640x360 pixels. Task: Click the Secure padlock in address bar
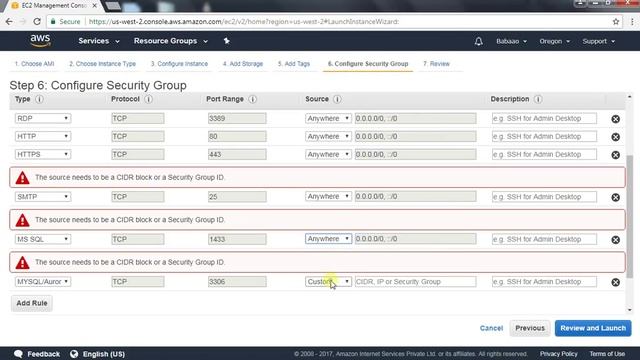(x=53, y=22)
